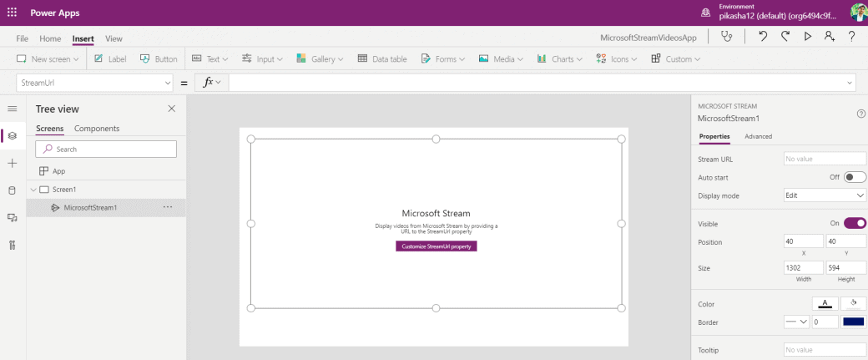Open Data sources cylinder icon
This screenshot has height=360, width=868.
13,190
